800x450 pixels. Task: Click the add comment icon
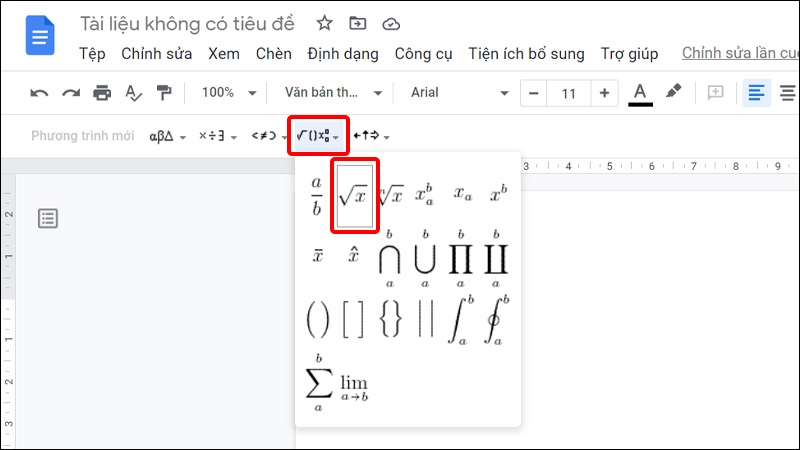[x=715, y=93]
